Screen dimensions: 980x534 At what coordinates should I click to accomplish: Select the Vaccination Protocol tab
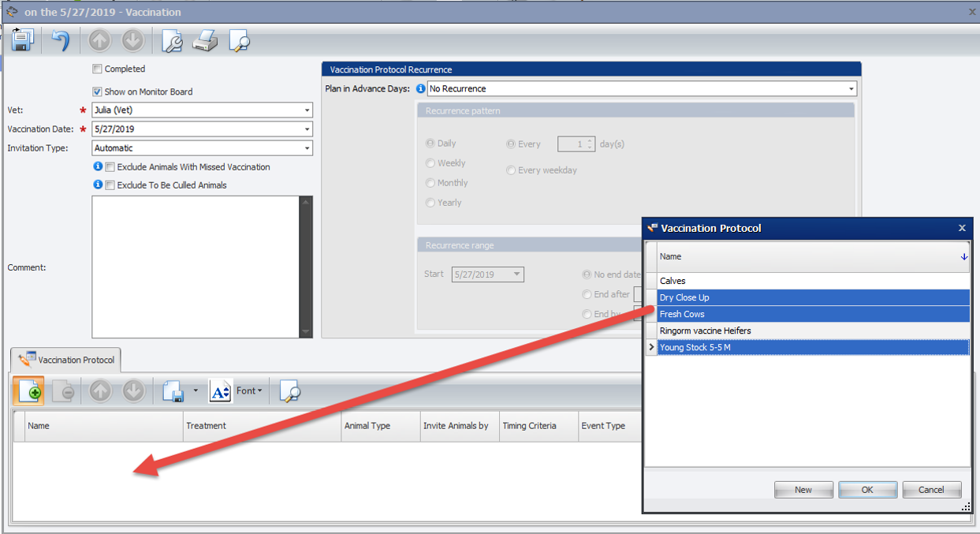coord(66,360)
